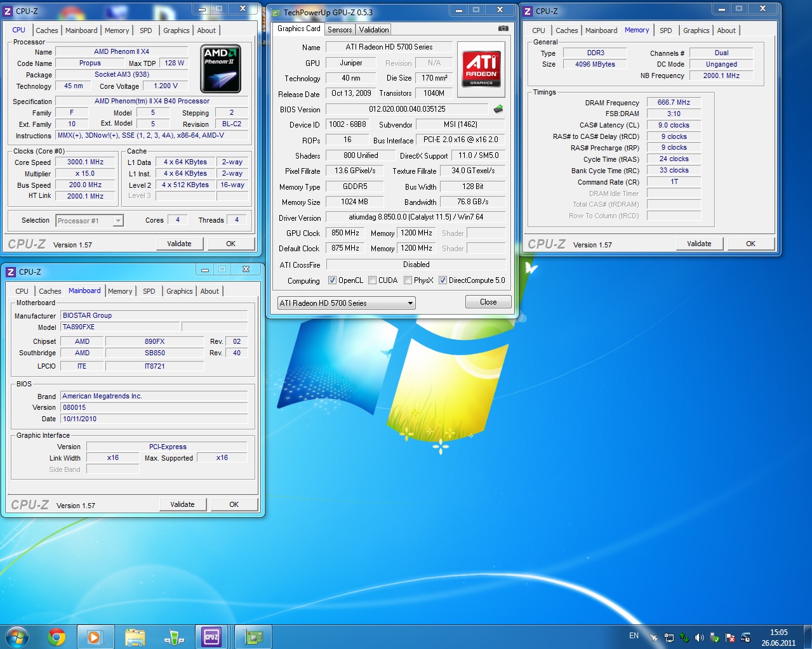Open the ATI Radeon HD 5700 Series dropdown
This screenshot has width=812, height=649.
click(347, 303)
